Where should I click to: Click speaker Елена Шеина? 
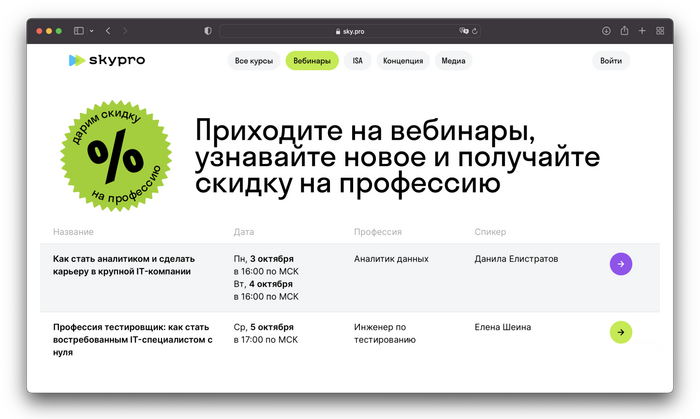[x=503, y=327]
